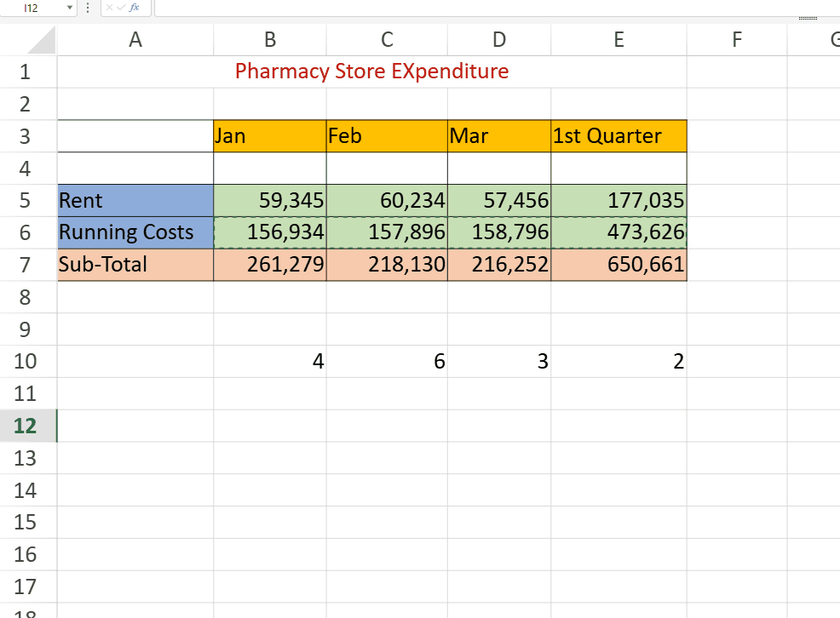Select the cell with 57,456

(499, 201)
